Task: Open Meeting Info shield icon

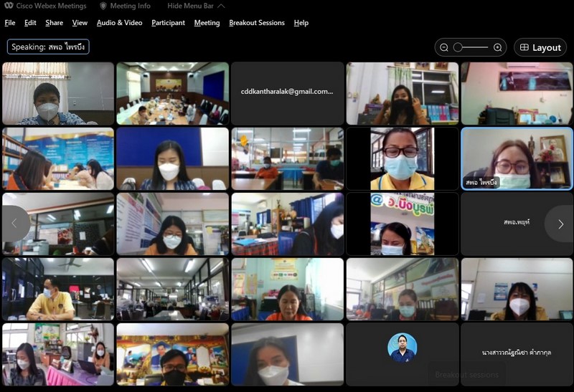Action: 103,6
